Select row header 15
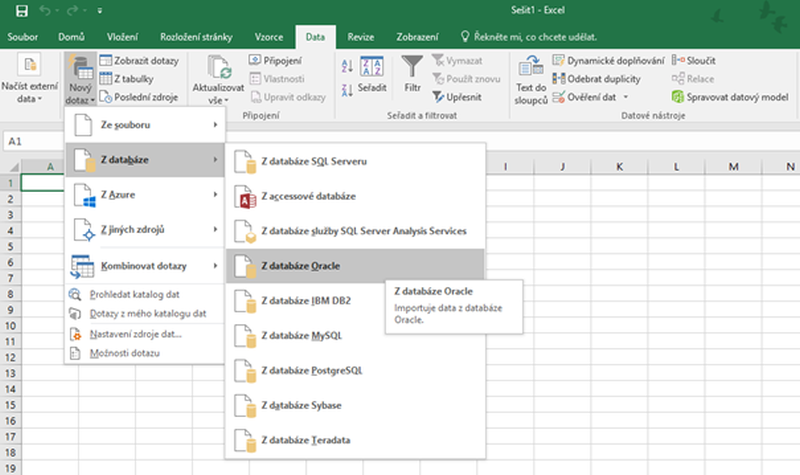The width and height of the screenshot is (800, 475). pos(10,405)
